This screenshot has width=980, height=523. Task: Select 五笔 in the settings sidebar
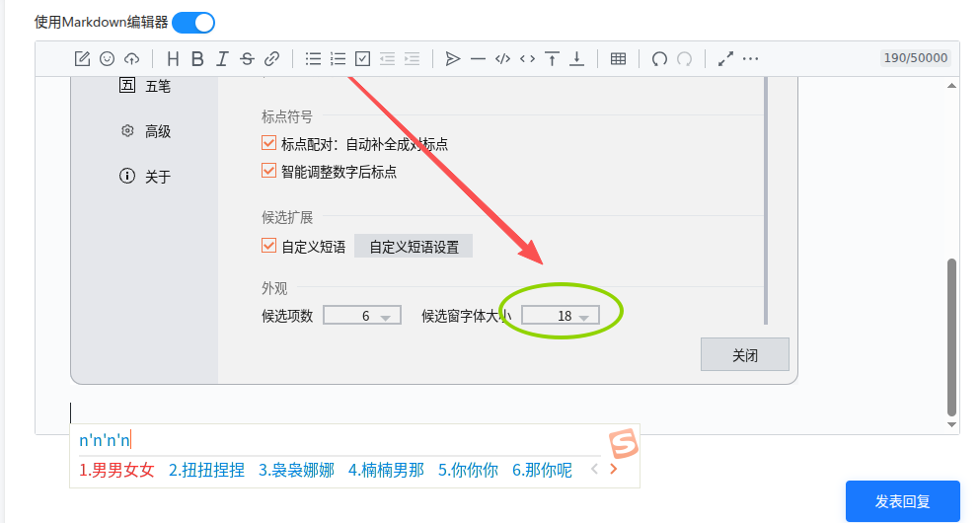145,86
